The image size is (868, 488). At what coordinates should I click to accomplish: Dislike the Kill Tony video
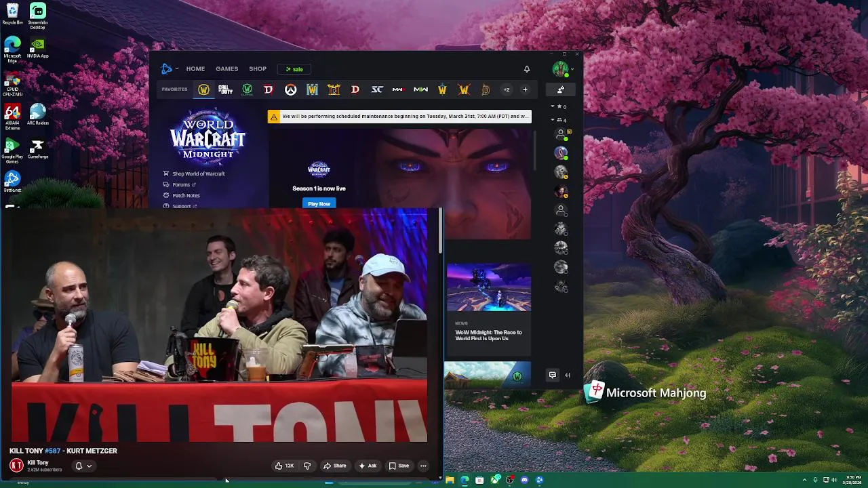click(x=307, y=466)
